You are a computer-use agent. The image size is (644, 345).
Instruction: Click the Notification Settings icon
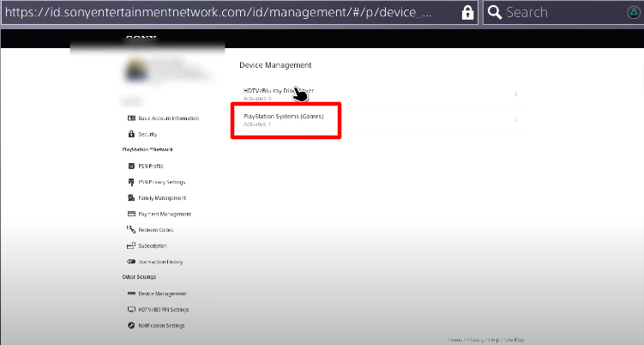[x=131, y=325]
